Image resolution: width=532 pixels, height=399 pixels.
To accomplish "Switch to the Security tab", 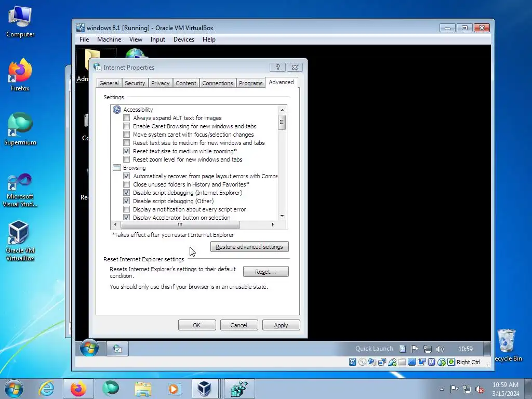I will (x=135, y=83).
